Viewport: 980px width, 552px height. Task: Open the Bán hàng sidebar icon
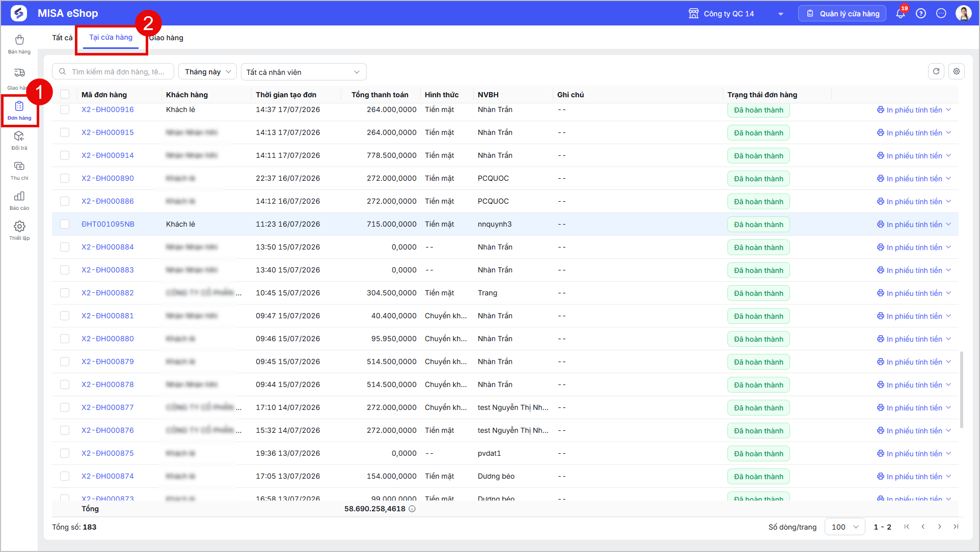point(19,44)
